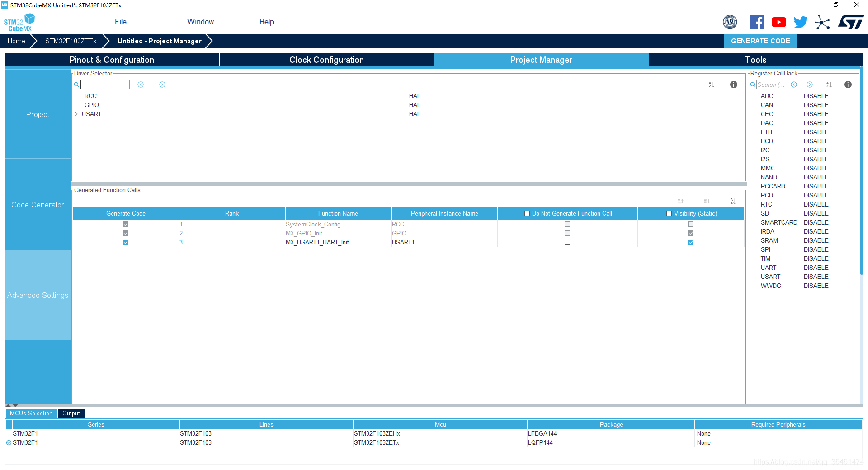This screenshot has height=470, width=868.
Task: Check Do Not Generate Function Call header checkbox
Action: 527,213
